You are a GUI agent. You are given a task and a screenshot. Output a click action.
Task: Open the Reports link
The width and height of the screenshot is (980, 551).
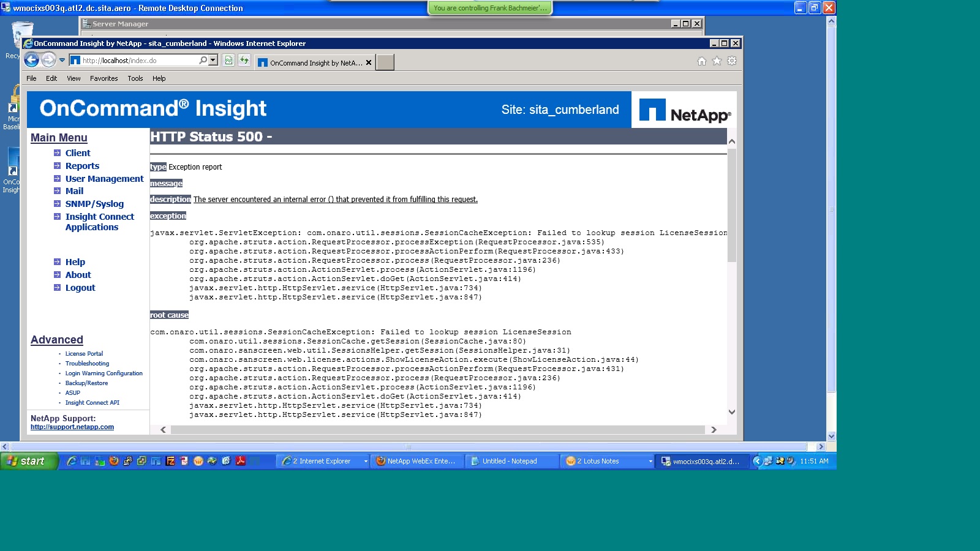pyautogui.click(x=82, y=166)
